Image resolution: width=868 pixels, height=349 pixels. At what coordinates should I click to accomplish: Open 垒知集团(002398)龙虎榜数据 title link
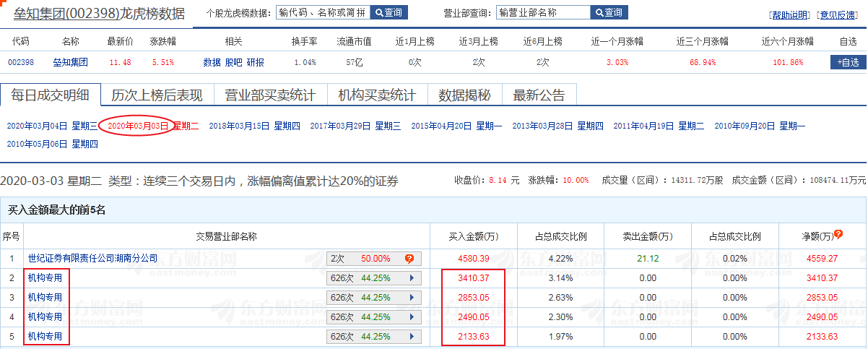click(x=99, y=13)
